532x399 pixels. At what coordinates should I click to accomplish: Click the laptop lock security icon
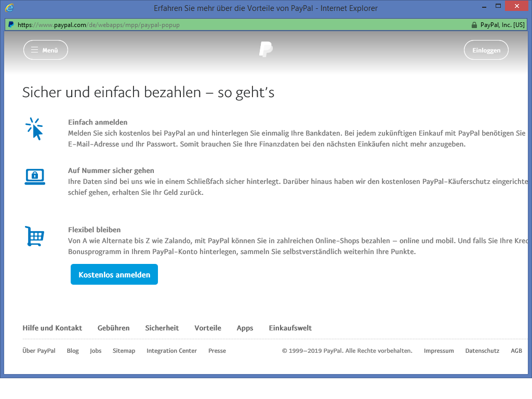35,177
